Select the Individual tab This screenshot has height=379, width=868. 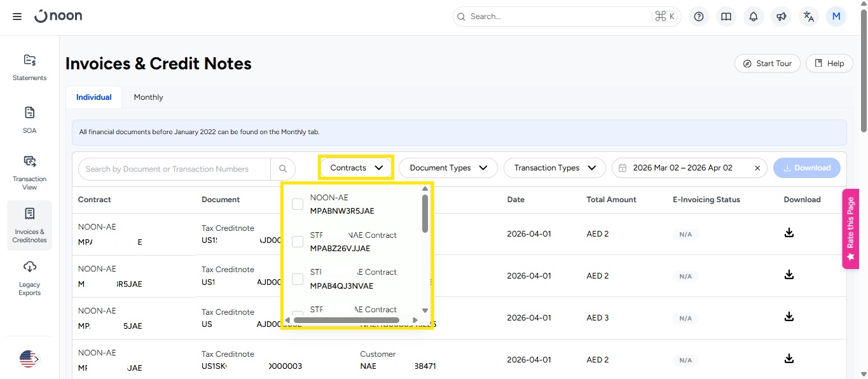pos(94,97)
